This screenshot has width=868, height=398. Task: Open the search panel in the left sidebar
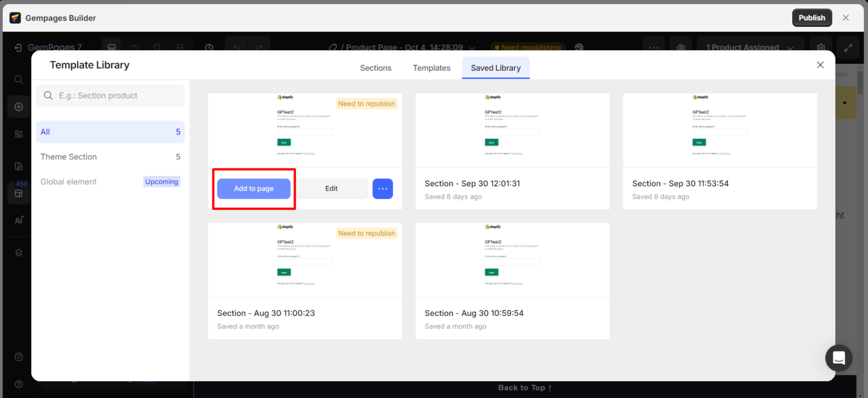[19, 79]
